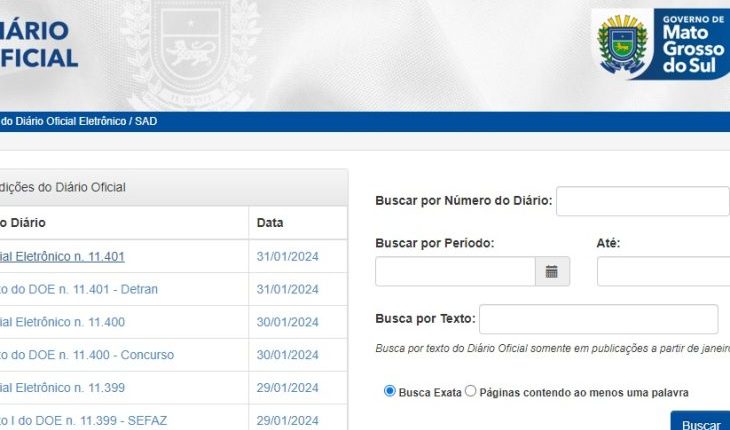Screen dimensions: 730x430
Task: Focus the Buscar por Número do Diário field
Action: click(x=642, y=201)
